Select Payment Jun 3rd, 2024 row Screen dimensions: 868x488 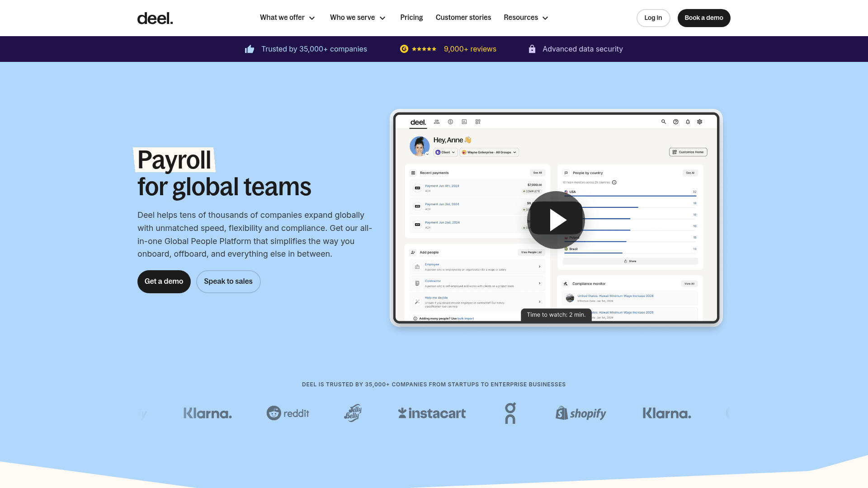pyautogui.click(x=477, y=206)
